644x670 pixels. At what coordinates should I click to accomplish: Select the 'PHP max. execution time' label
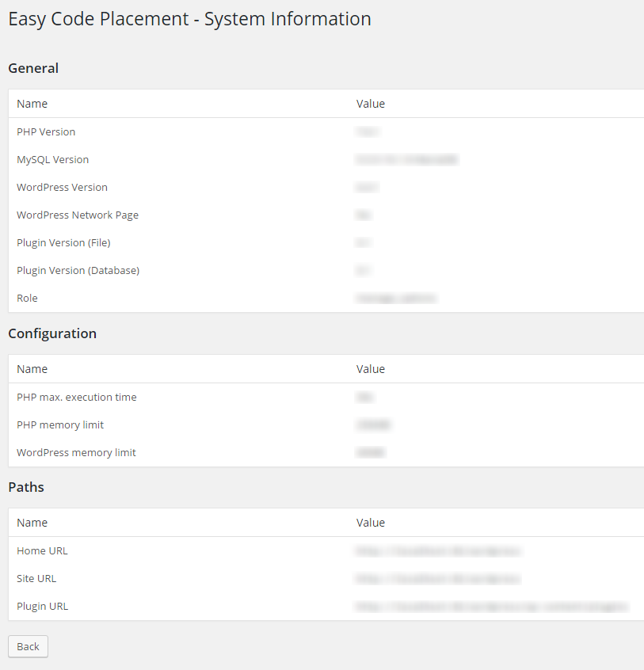pyautogui.click(x=77, y=398)
